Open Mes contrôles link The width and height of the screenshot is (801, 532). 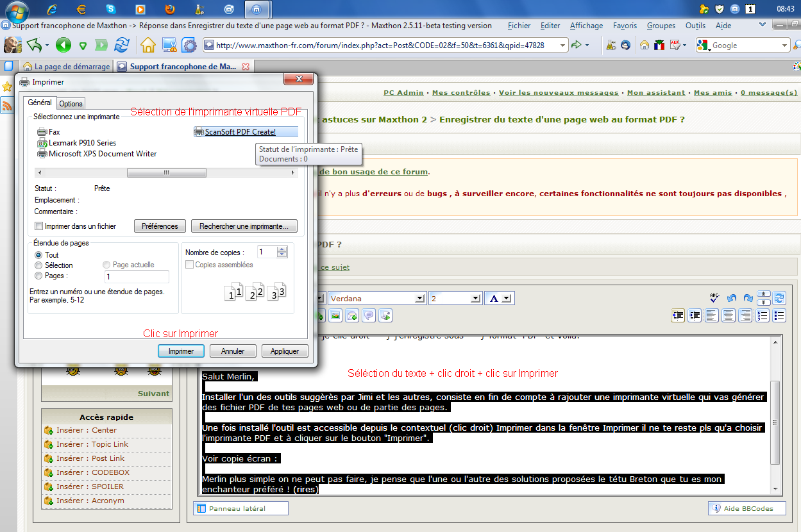tap(461, 92)
